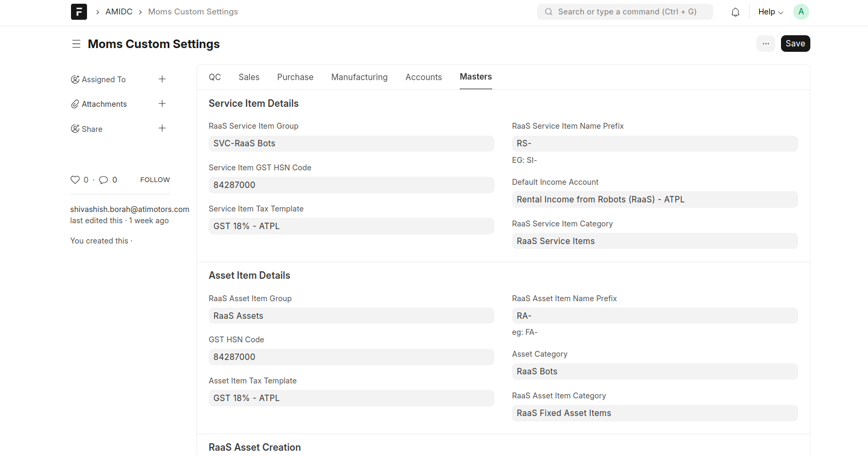868x455 pixels.
Task: Open the notifications bell
Action: pos(735,12)
